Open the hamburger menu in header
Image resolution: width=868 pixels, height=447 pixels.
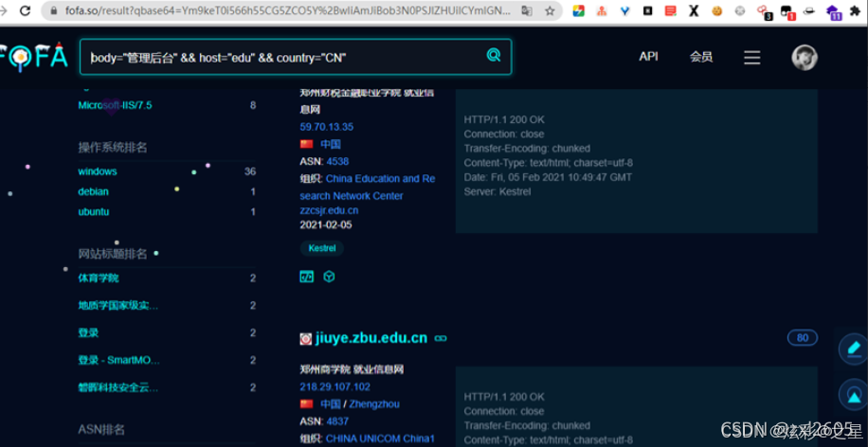pyautogui.click(x=751, y=58)
